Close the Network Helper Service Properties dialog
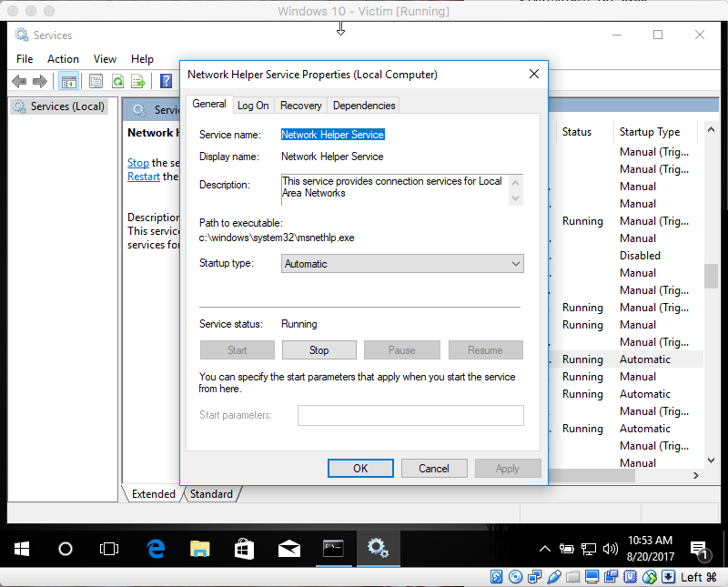Image resolution: width=728 pixels, height=587 pixels. pyautogui.click(x=534, y=74)
